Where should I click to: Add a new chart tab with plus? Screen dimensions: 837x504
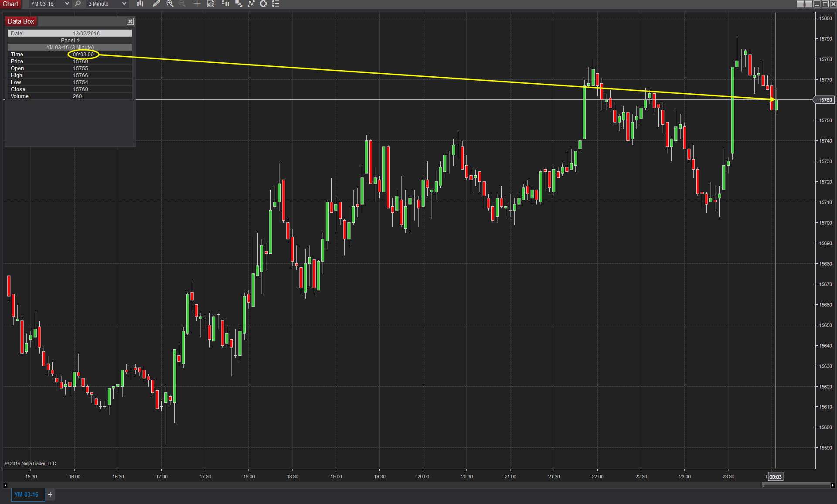click(50, 494)
